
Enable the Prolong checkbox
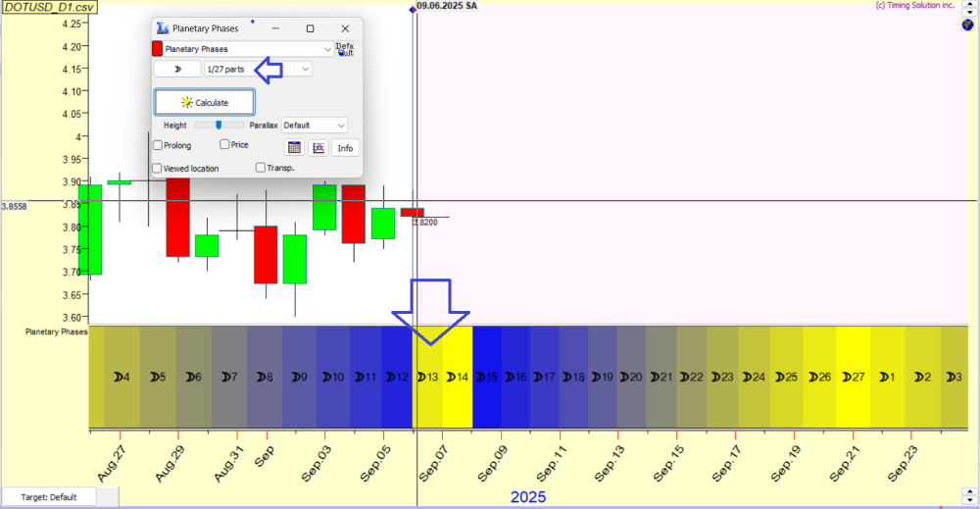coord(159,145)
